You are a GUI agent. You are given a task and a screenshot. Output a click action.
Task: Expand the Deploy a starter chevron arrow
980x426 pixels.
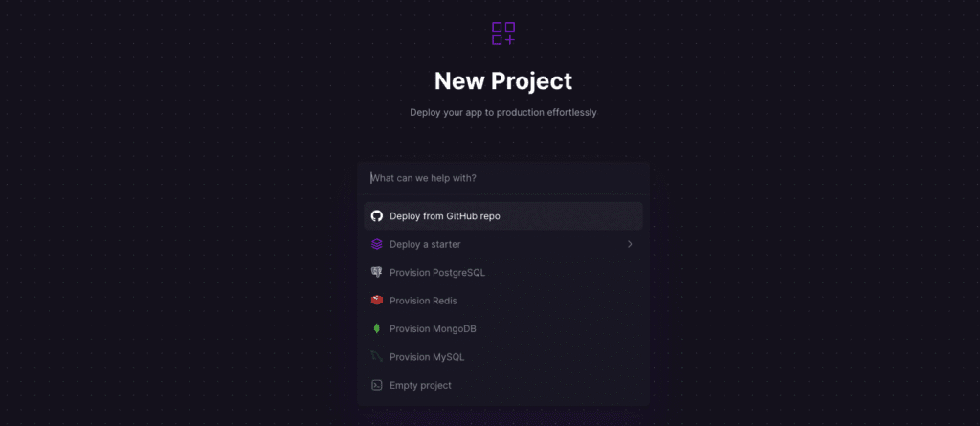tap(630, 244)
